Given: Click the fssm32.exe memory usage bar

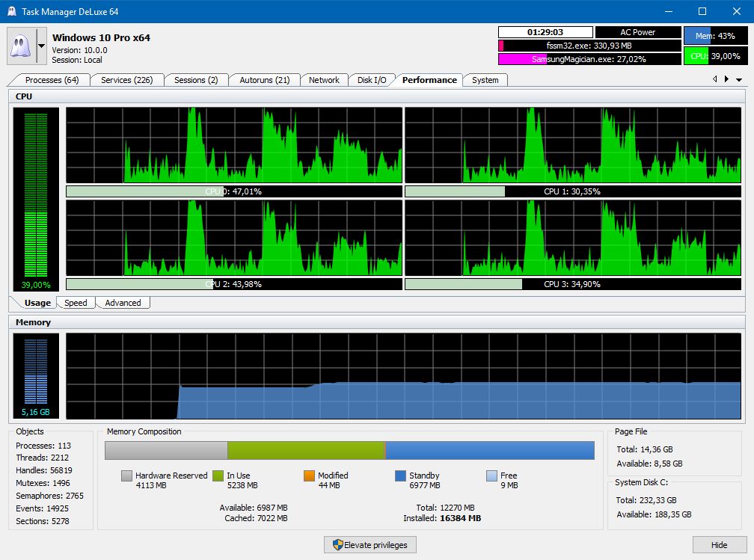Looking at the screenshot, I should [589, 46].
